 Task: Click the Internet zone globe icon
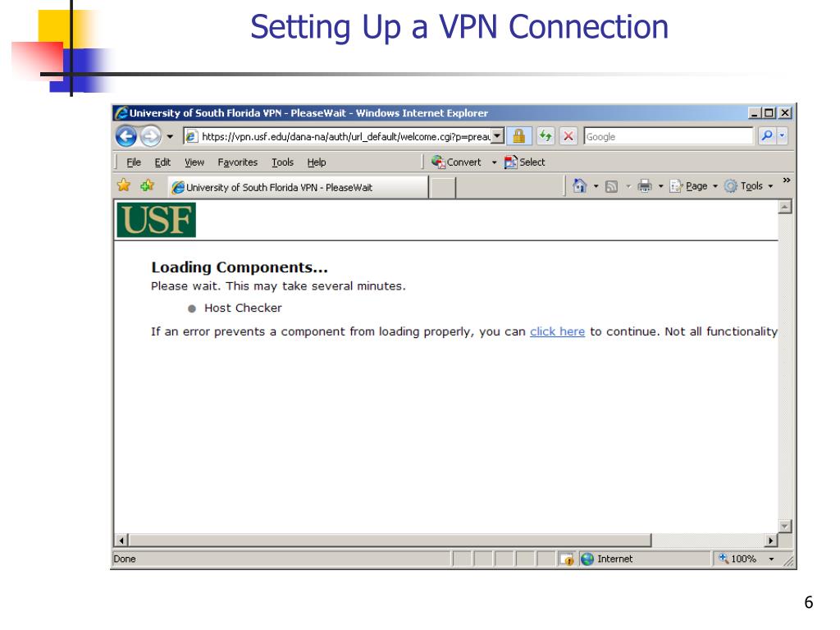tap(587, 559)
